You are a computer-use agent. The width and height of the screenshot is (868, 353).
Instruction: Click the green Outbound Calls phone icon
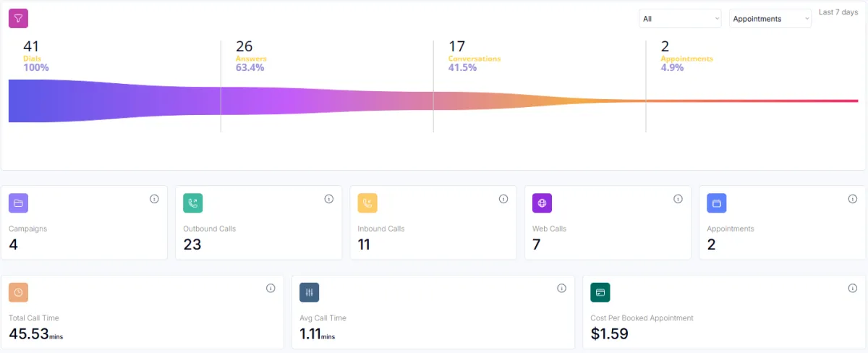pos(193,203)
